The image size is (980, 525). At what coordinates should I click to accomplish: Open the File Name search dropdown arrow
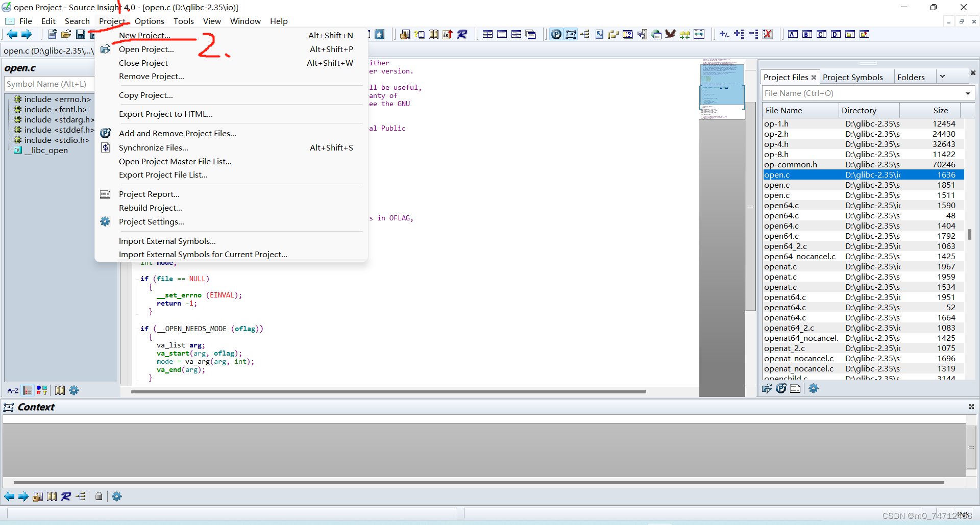pyautogui.click(x=968, y=93)
